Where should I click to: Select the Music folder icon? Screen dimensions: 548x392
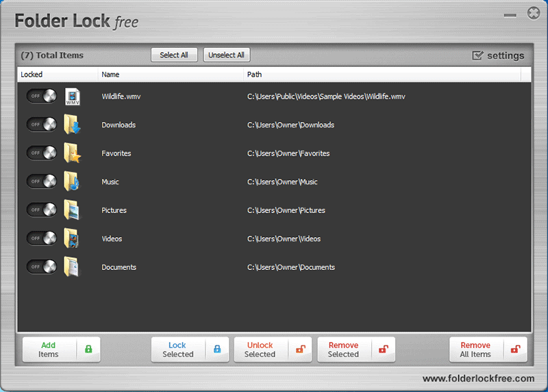pos(72,182)
